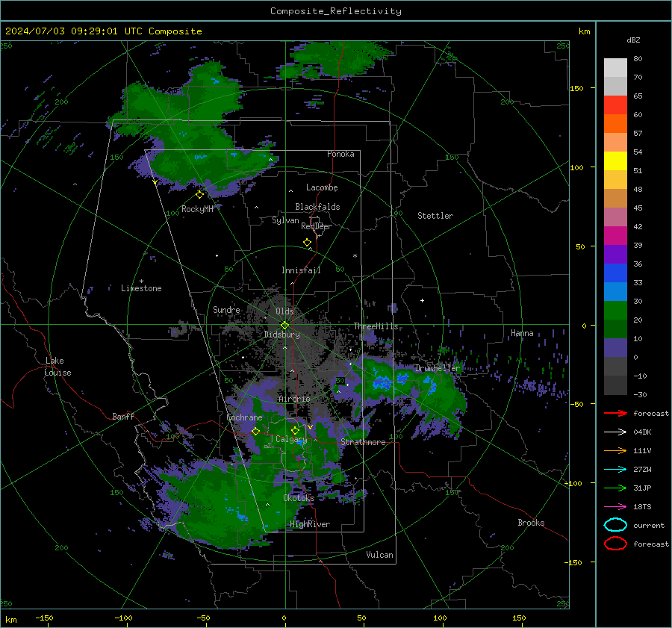This screenshot has height=628, width=672.
Task: Click the red forecast arrow in legend
Action: click(615, 413)
